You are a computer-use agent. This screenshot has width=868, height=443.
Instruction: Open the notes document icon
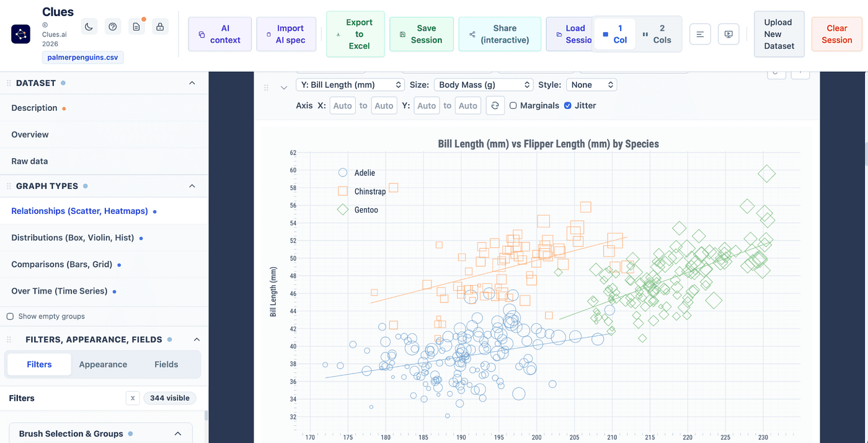(x=136, y=27)
